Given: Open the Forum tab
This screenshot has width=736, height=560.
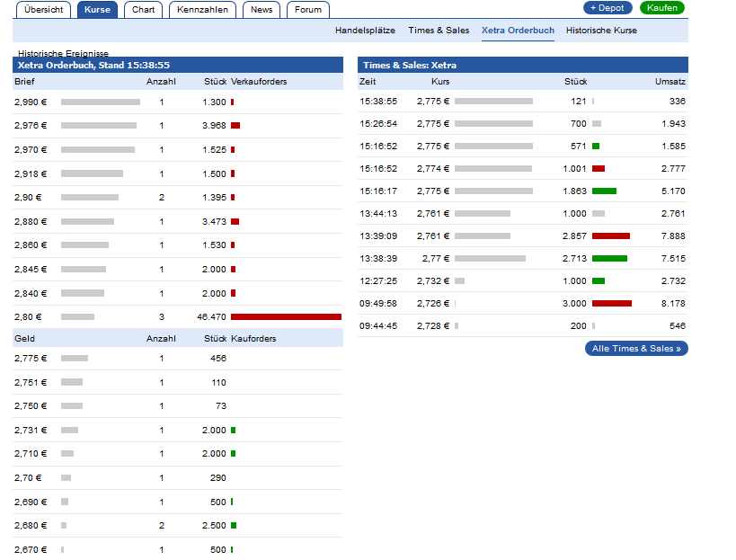Looking at the screenshot, I should [x=308, y=9].
